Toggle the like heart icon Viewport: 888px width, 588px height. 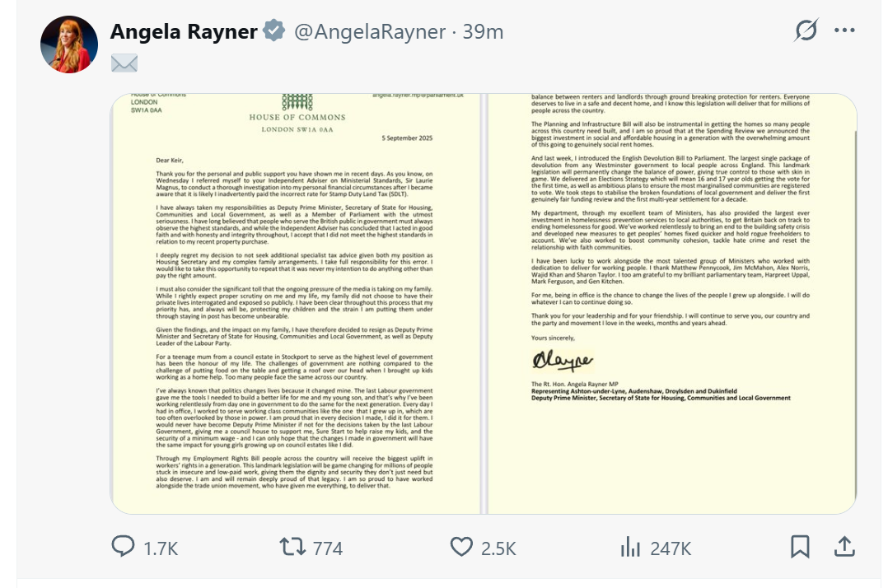[x=461, y=547]
